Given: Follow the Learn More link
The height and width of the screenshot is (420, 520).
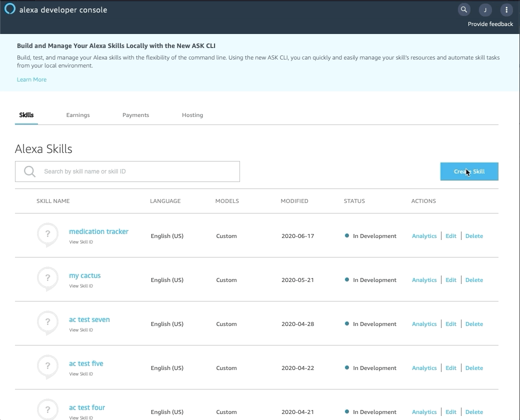Looking at the screenshot, I should [x=31, y=79].
